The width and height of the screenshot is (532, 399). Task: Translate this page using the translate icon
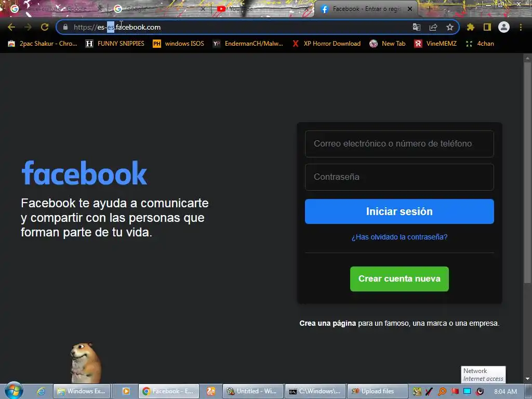[417, 27]
